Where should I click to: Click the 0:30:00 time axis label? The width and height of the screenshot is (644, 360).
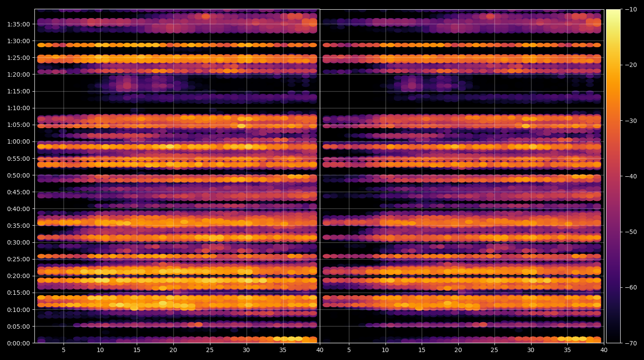[x=19, y=242]
